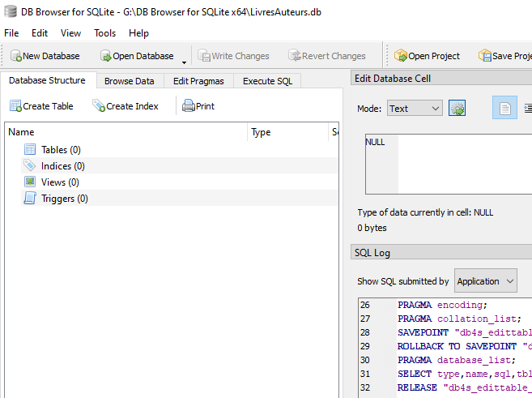Click SQL log line 29 ROLLBACK TO SAVEPOINT
The image size is (532, 398).
point(465,346)
